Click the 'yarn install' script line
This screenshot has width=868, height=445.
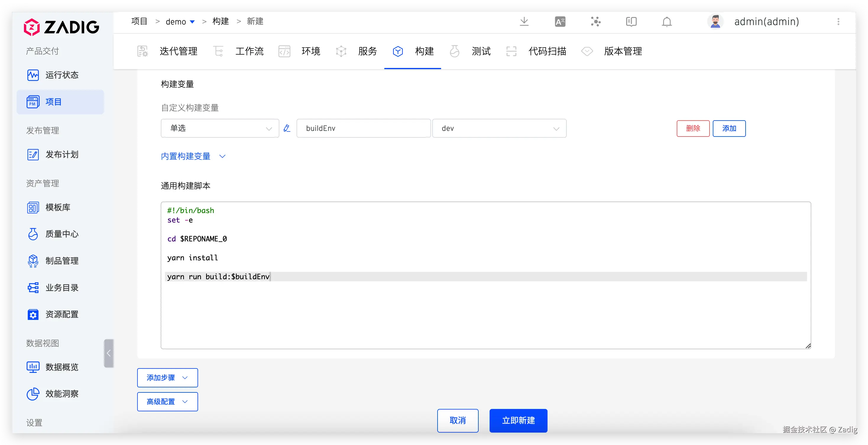point(193,258)
